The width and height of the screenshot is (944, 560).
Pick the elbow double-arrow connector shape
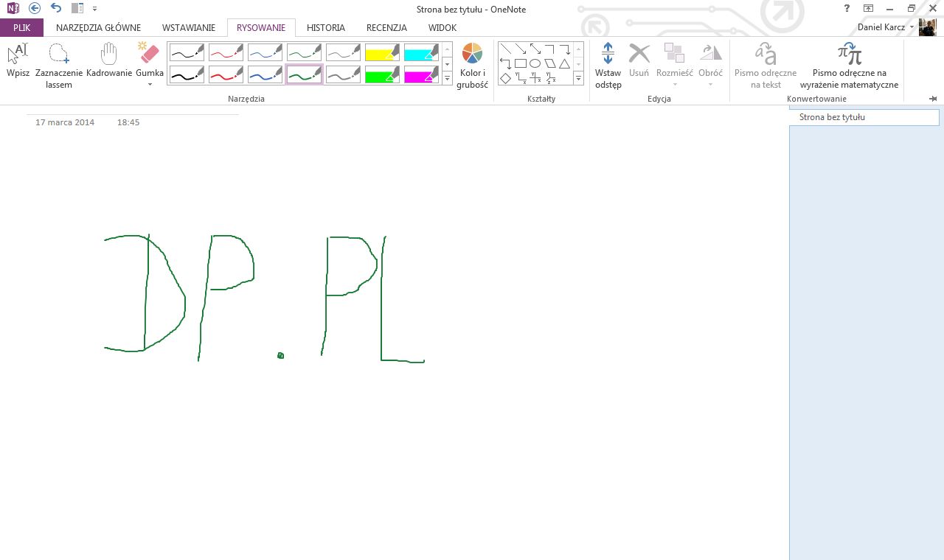[505, 63]
